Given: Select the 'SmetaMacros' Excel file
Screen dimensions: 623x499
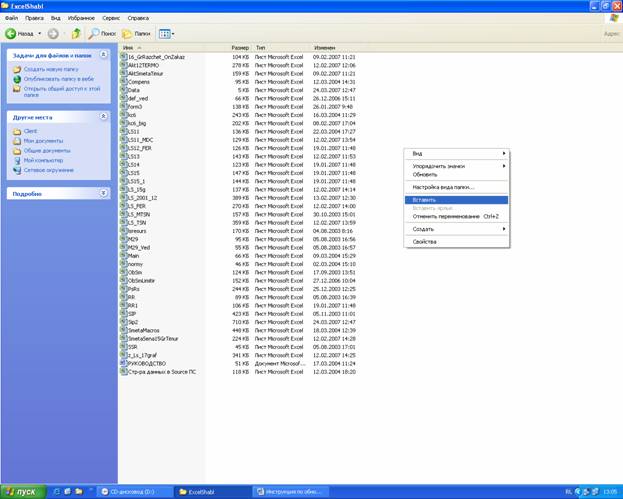Looking at the screenshot, I should pyautogui.click(x=146, y=330).
